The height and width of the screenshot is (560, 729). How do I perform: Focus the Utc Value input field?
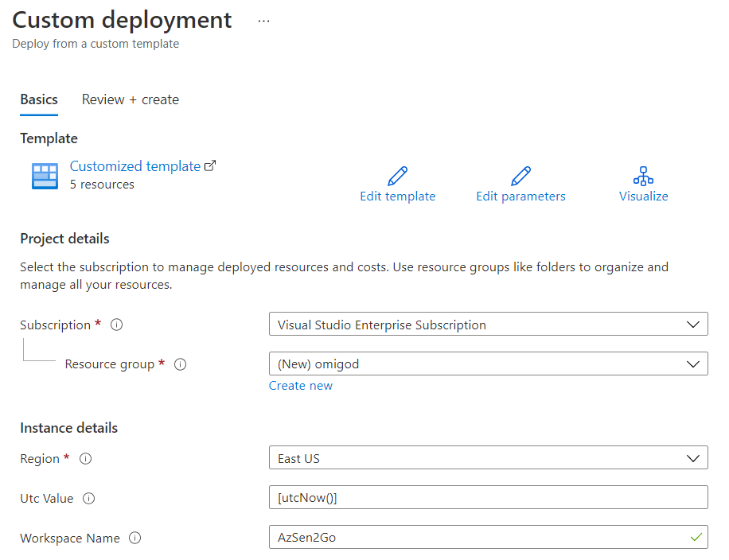pyautogui.click(x=488, y=497)
